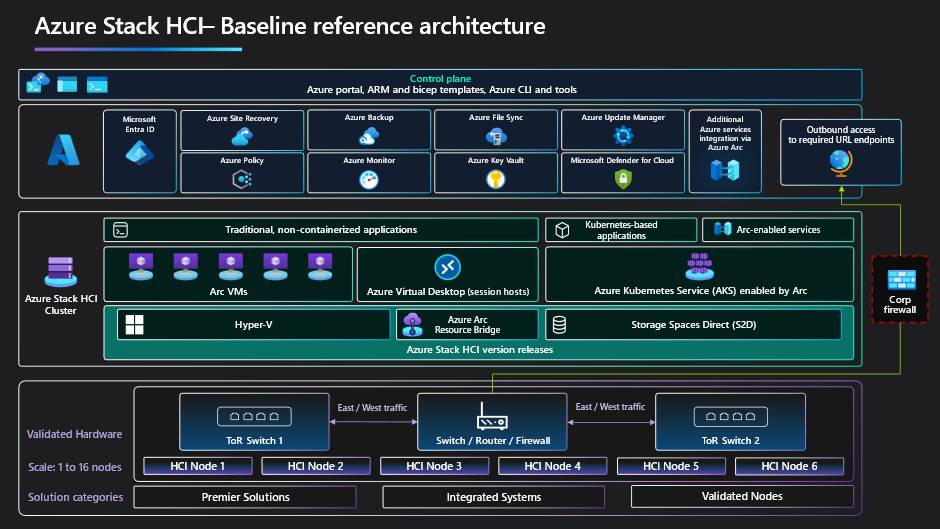The width and height of the screenshot is (940, 529).
Task: Click the Kubernetes-based applications cube icon
Action: (x=562, y=230)
